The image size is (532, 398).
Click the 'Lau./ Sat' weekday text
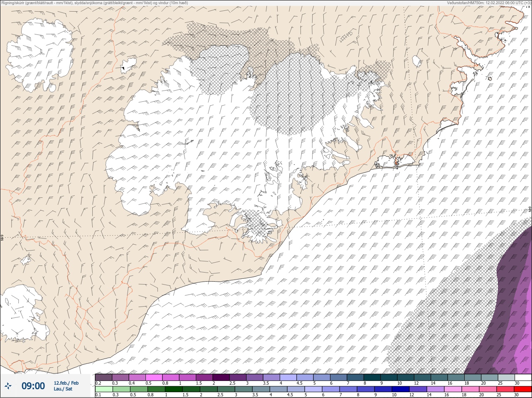[63, 389]
